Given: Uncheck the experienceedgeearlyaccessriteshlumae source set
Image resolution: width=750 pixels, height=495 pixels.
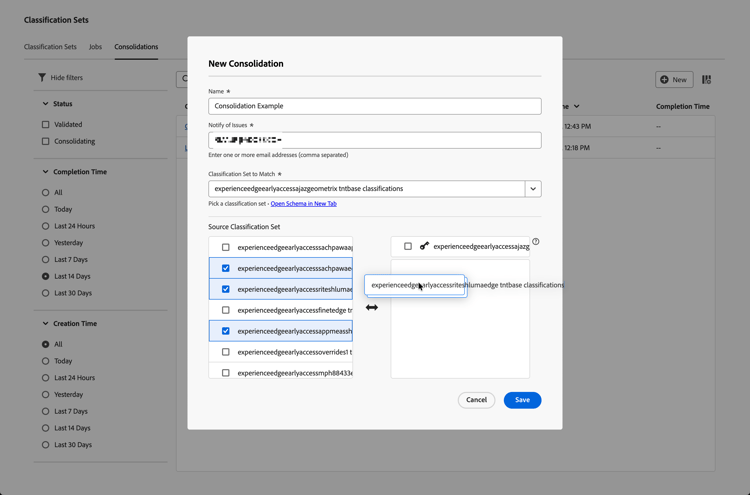Looking at the screenshot, I should [x=226, y=289].
